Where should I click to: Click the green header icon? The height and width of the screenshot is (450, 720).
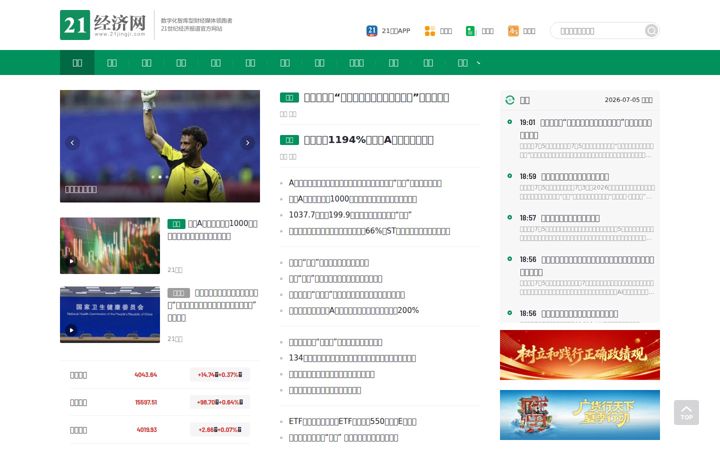(470, 31)
